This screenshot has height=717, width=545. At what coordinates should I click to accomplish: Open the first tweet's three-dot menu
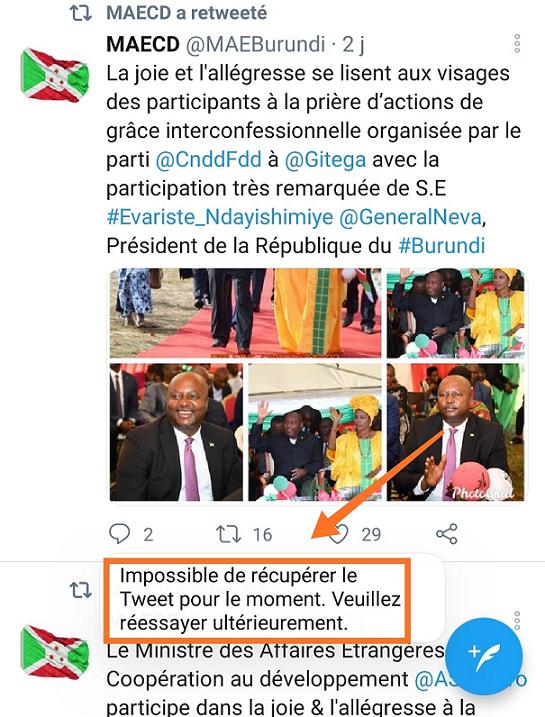(517, 43)
